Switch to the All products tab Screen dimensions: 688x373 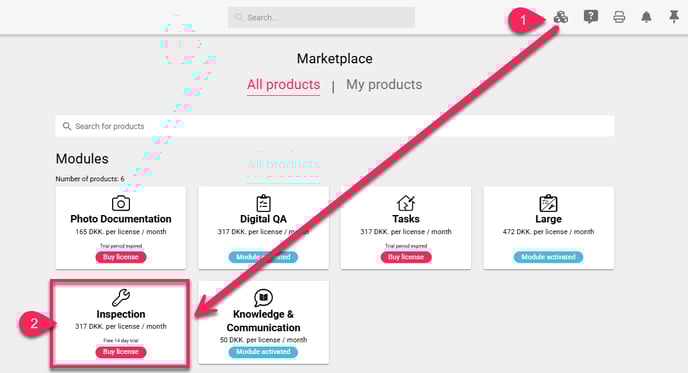pyautogui.click(x=283, y=84)
